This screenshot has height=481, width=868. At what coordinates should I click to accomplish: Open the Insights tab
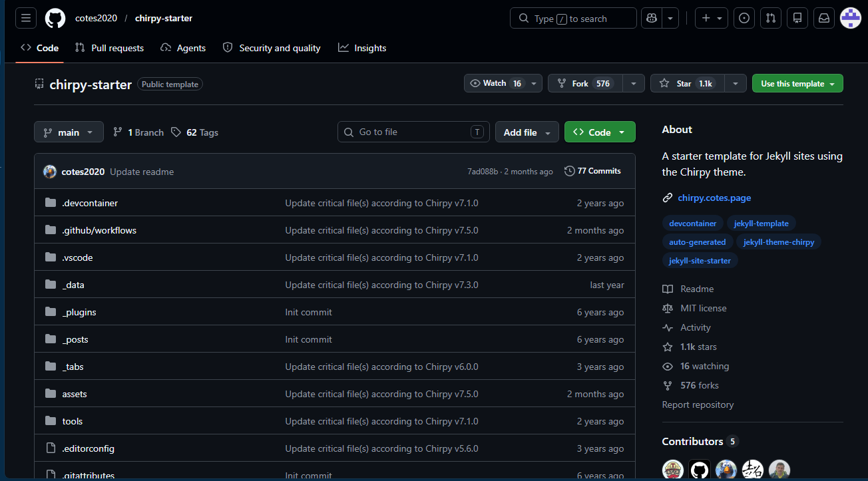pyautogui.click(x=362, y=48)
